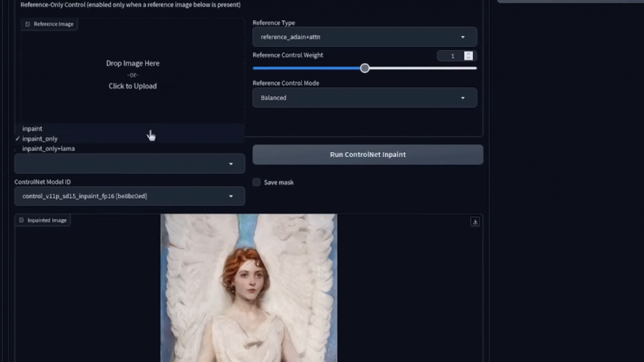Download the inpainted image via download icon
This screenshot has width=644, height=362.
pos(475,222)
